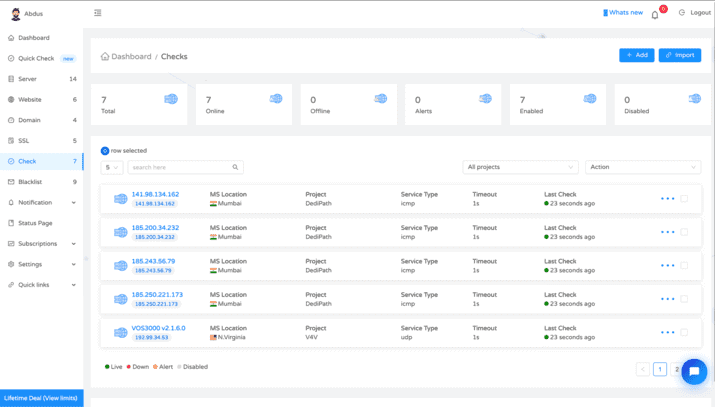
Task: Go to Blacklist in the sidebar
Action: point(30,182)
